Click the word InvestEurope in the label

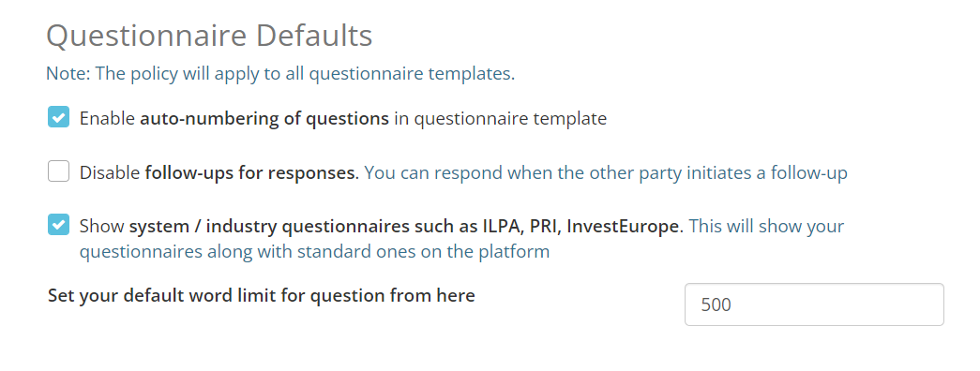(x=623, y=226)
